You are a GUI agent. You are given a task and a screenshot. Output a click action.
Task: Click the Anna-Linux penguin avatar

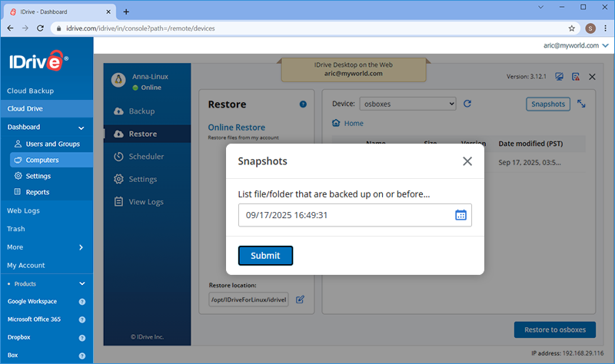click(118, 80)
